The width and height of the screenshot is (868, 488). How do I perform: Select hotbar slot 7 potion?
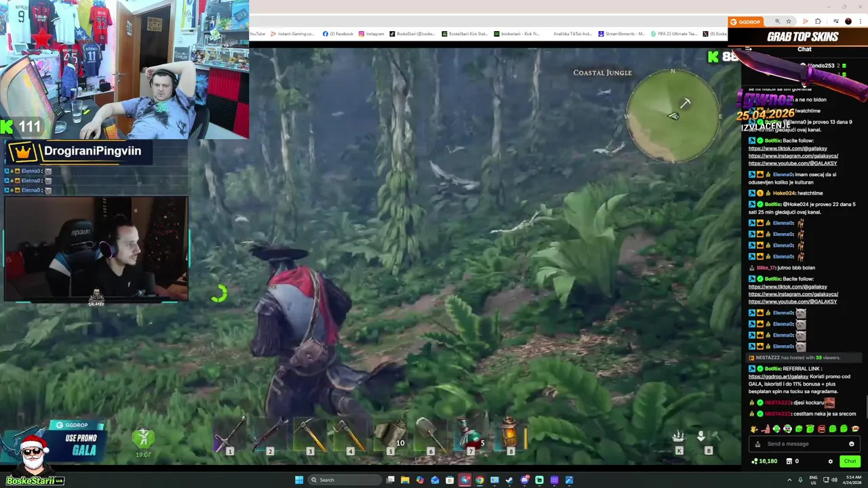point(470,435)
